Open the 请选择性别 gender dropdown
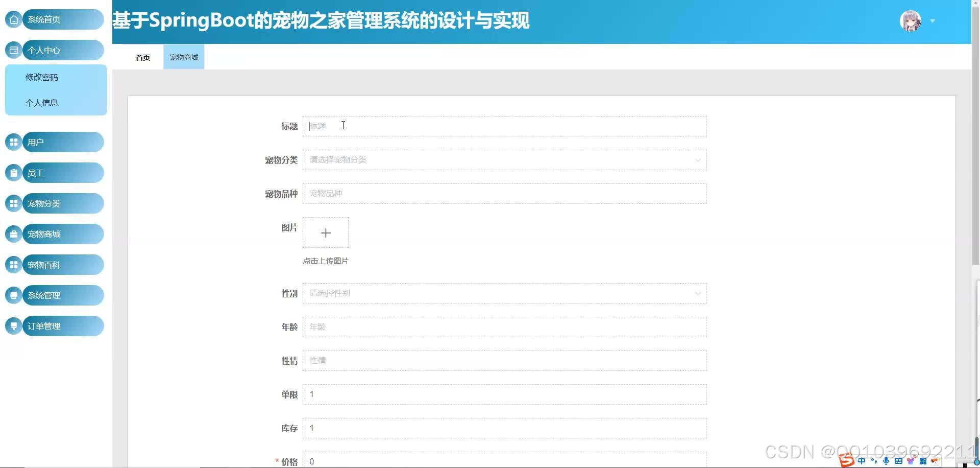 click(x=504, y=293)
